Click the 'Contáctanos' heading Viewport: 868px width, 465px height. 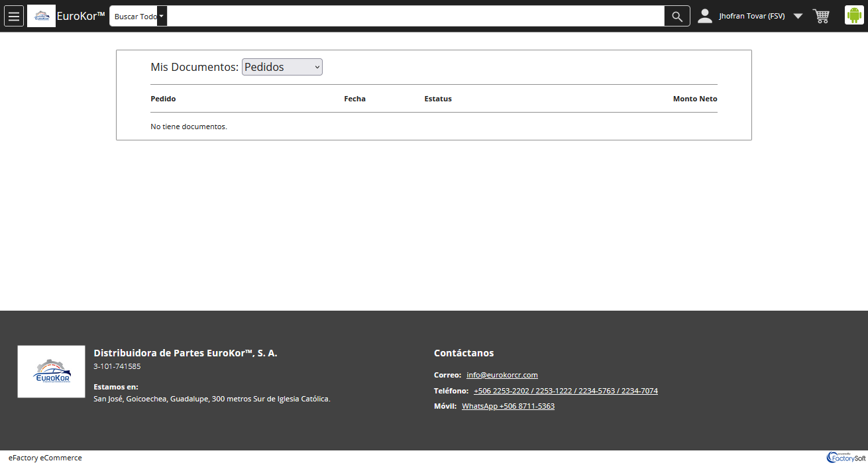click(x=464, y=353)
